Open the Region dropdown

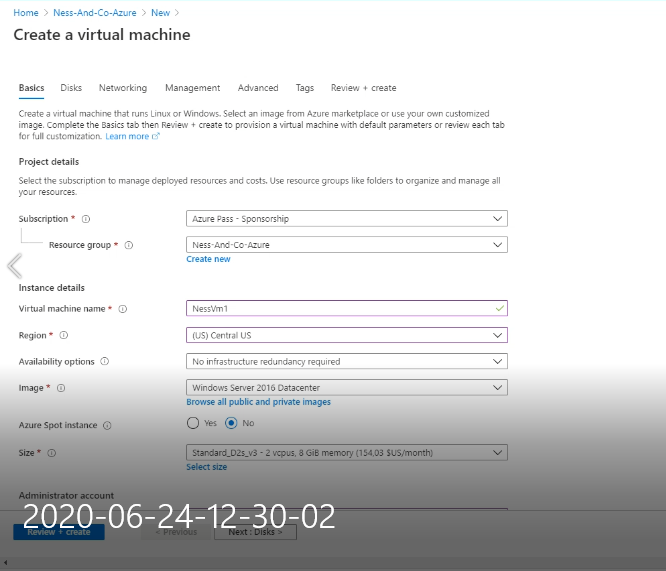(347, 335)
